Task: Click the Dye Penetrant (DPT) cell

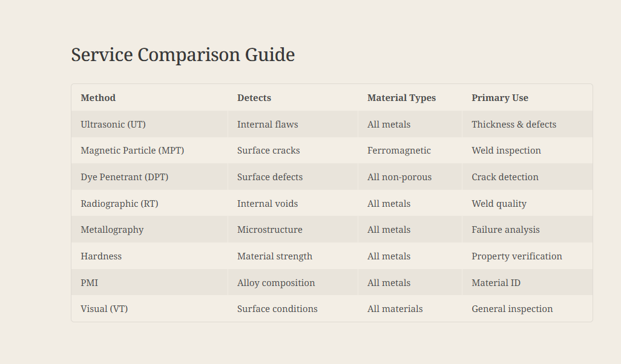Action: (x=125, y=177)
